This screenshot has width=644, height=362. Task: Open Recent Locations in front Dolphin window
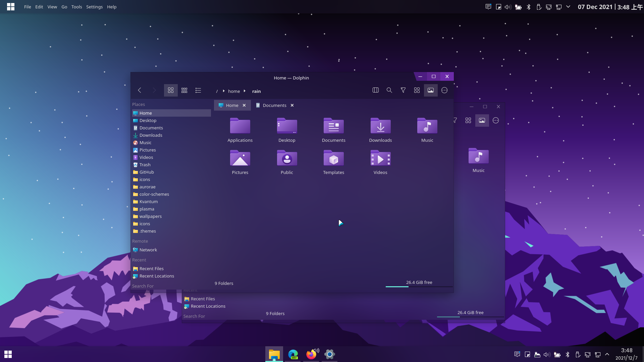pos(171,276)
